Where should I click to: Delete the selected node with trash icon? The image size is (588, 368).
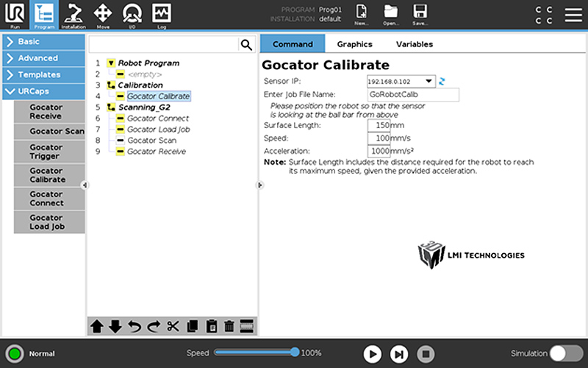(229, 326)
